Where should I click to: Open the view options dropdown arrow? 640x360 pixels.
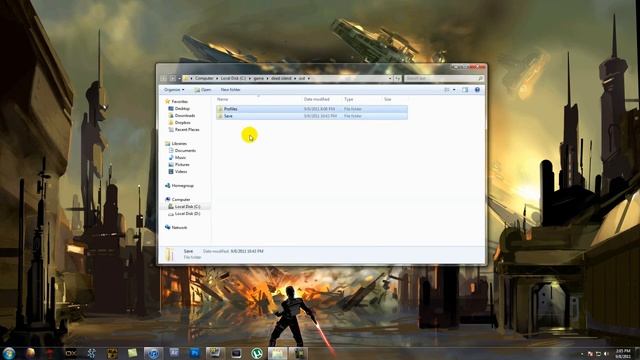tap(454, 90)
